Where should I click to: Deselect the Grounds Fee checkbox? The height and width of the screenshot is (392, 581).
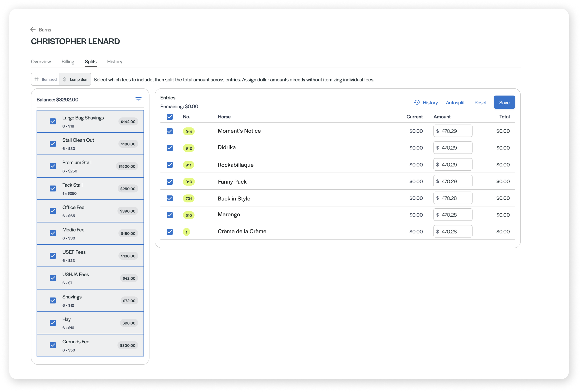click(x=53, y=345)
